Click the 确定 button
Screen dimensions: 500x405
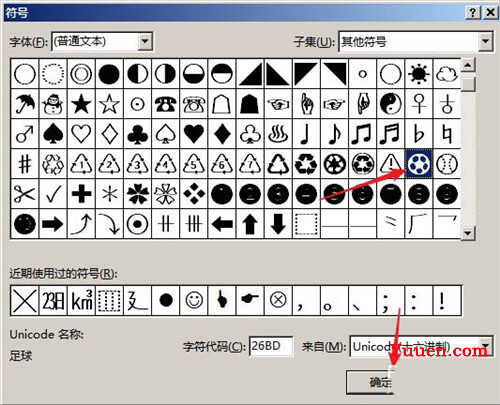(370, 382)
